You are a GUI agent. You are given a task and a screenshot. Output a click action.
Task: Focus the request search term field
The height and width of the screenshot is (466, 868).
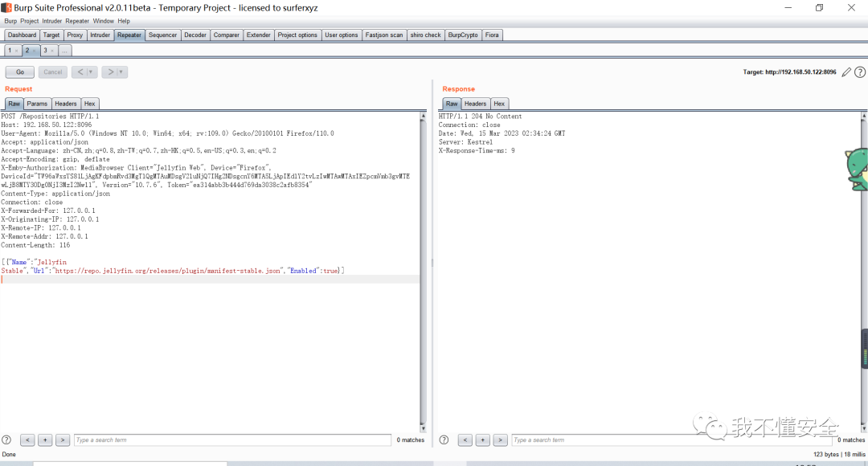232,440
